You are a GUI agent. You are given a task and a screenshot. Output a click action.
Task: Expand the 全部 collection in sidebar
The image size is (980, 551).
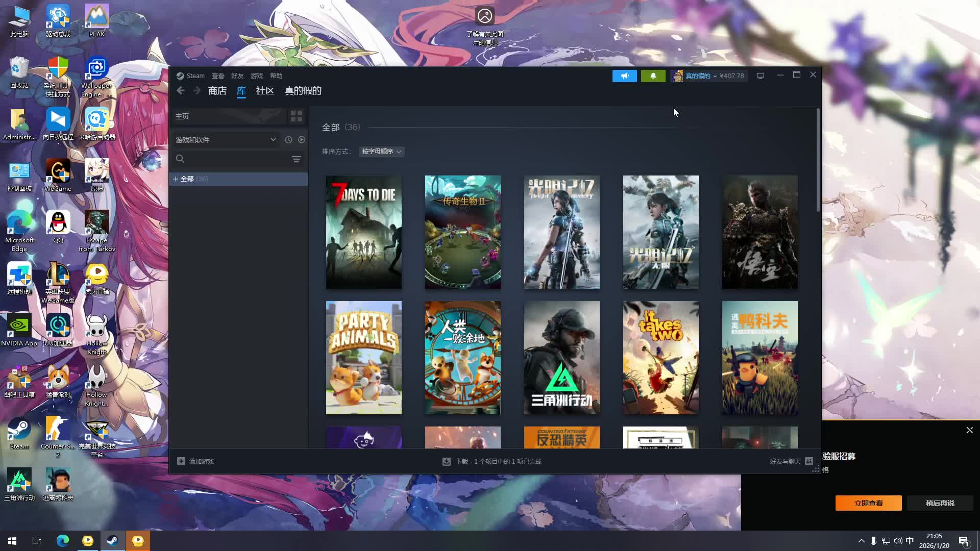[176, 179]
